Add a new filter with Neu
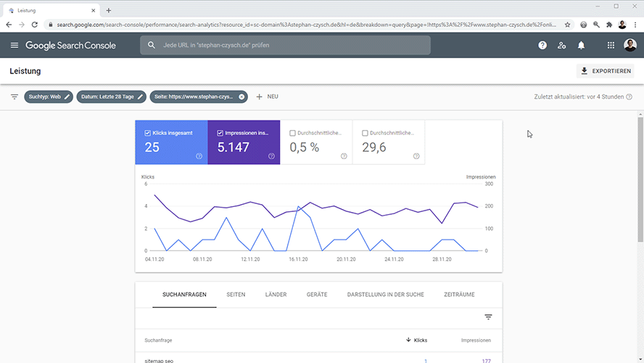 [x=267, y=97]
